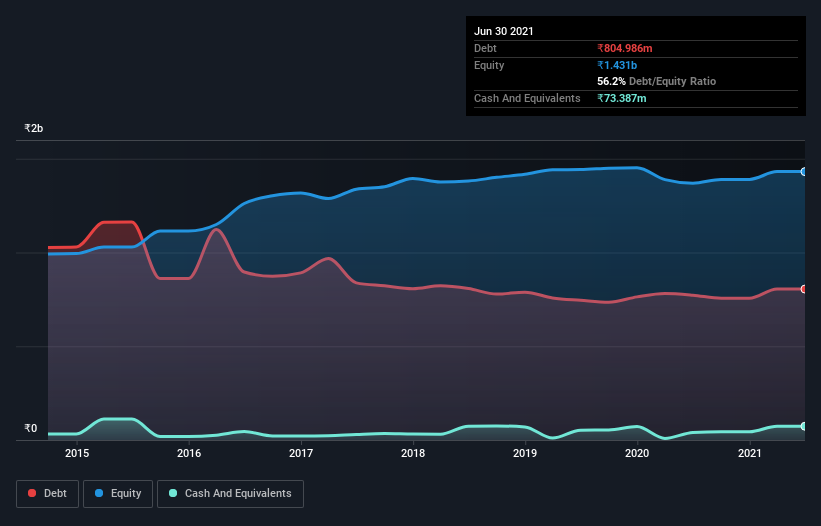This screenshot has width=821, height=526.
Task: Select the 2015 x-axis label
Action: (77, 453)
